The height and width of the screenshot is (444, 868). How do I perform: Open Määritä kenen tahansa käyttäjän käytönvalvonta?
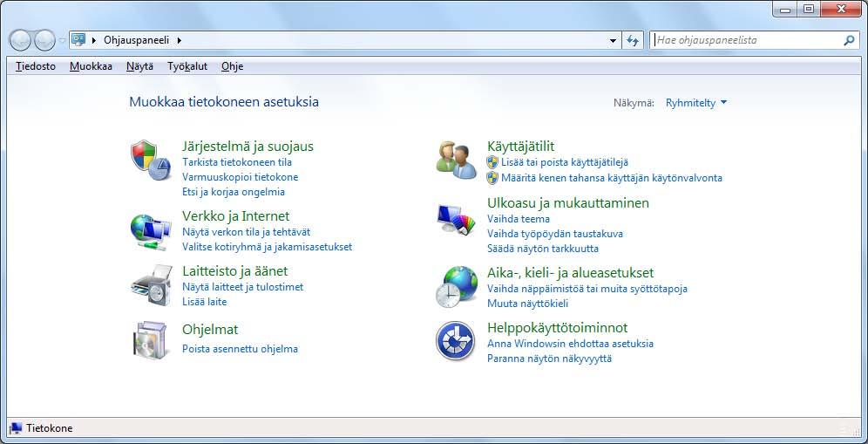click(612, 178)
